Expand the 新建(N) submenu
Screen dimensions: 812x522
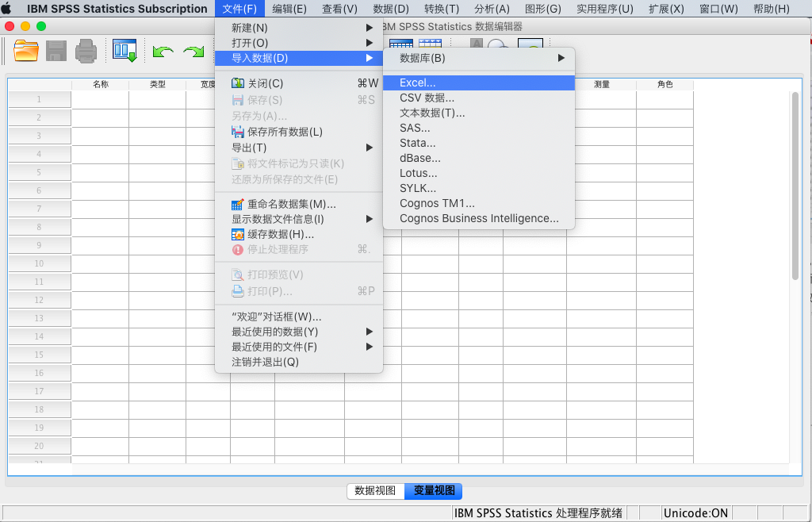click(x=299, y=28)
